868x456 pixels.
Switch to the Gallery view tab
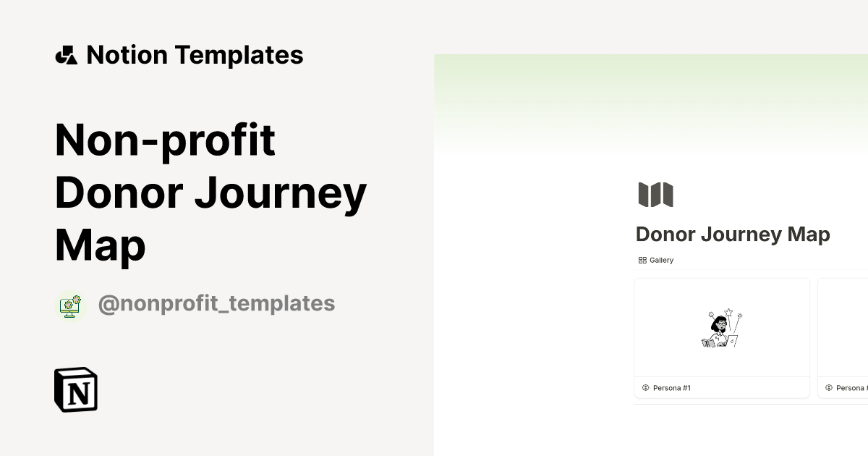click(661, 261)
